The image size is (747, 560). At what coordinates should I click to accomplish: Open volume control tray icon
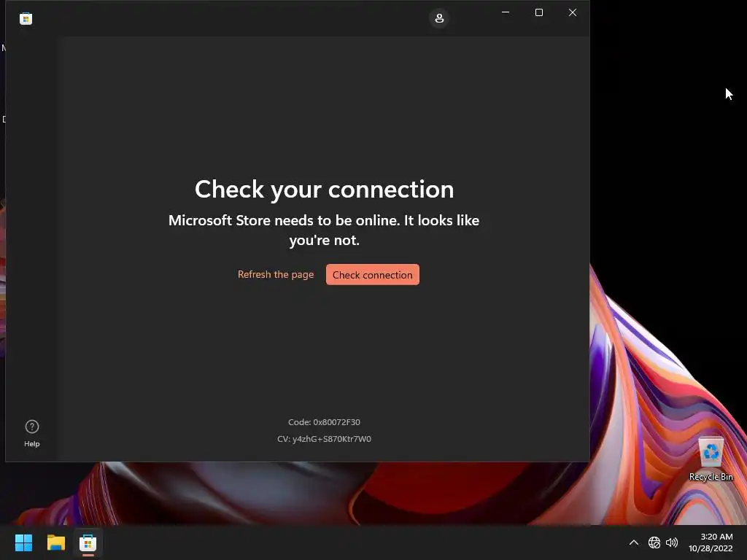(x=672, y=542)
